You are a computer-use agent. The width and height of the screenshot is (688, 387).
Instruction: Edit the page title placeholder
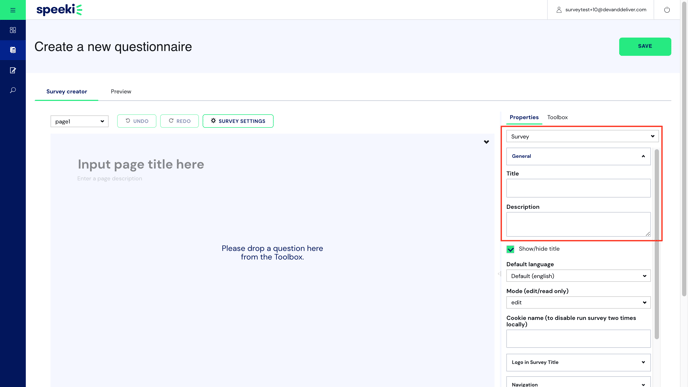click(x=141, y=164)
